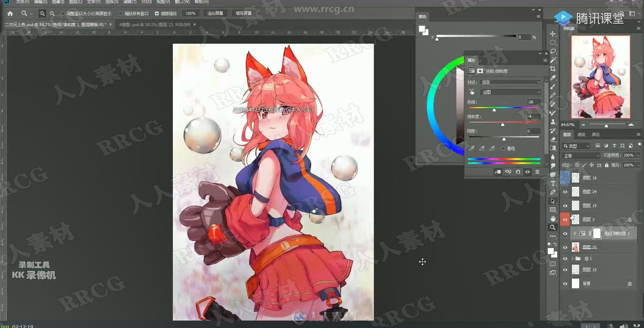Image resolution: width=644 pixels, height=328 pixels.
Task: Select the Magic Wand tool
Action: (553, 60)
